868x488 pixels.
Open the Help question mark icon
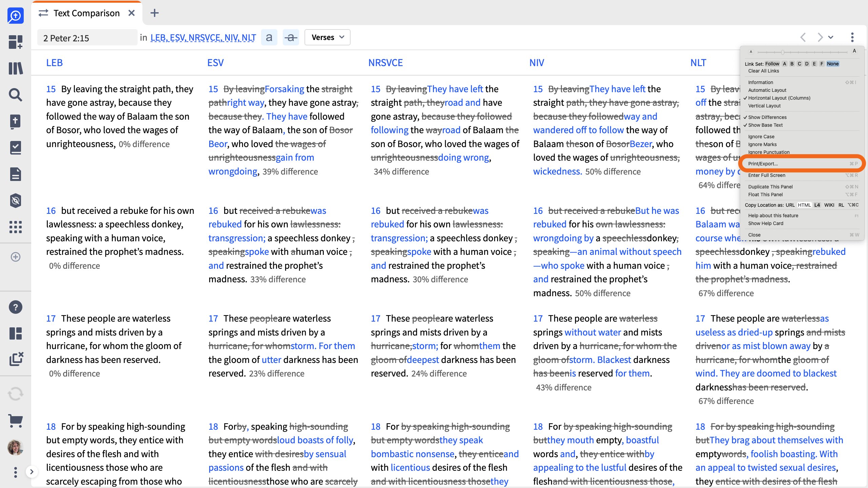coord(16,307)
